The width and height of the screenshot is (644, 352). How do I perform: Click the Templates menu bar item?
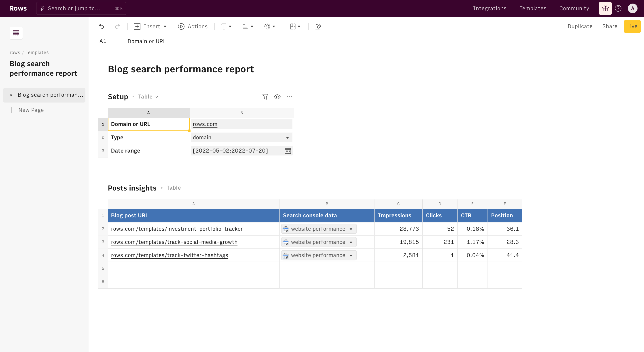click(x=532, y=8)
